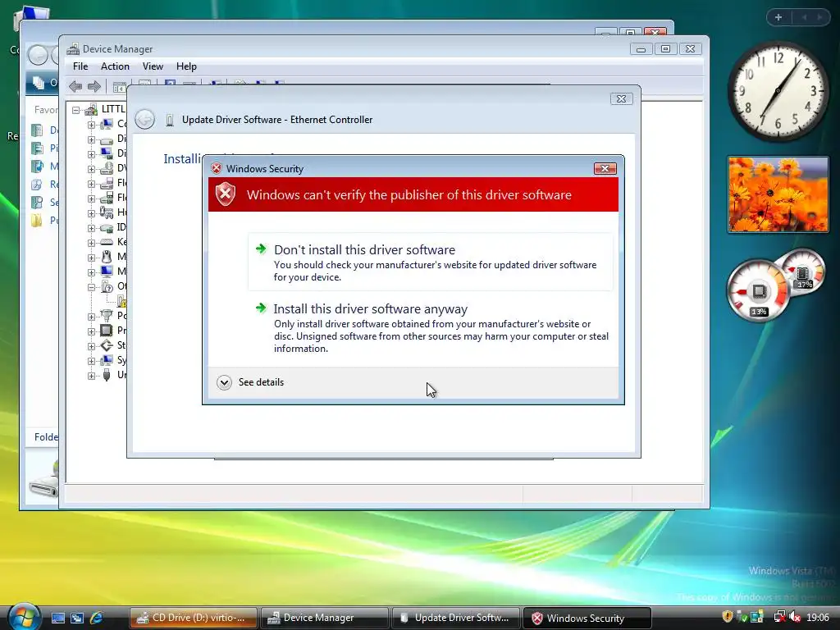
Task: Click the taskbar clock showing 19:06
Action: 818,618
